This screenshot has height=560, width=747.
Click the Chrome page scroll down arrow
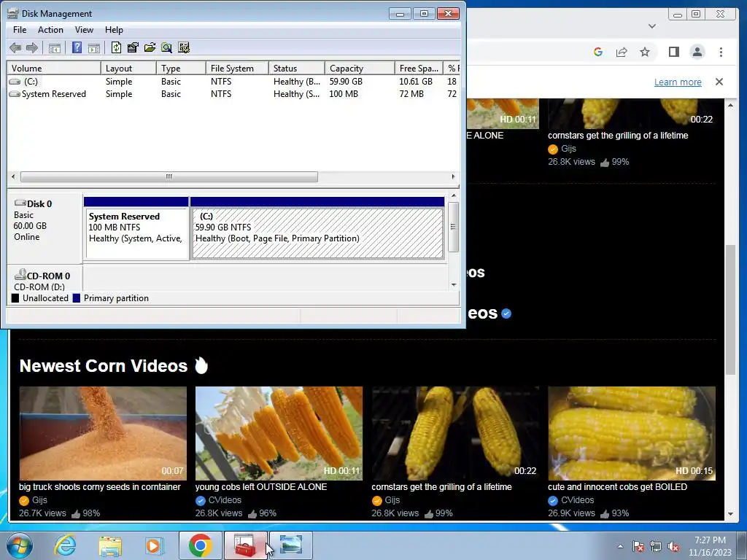point(731,514)
